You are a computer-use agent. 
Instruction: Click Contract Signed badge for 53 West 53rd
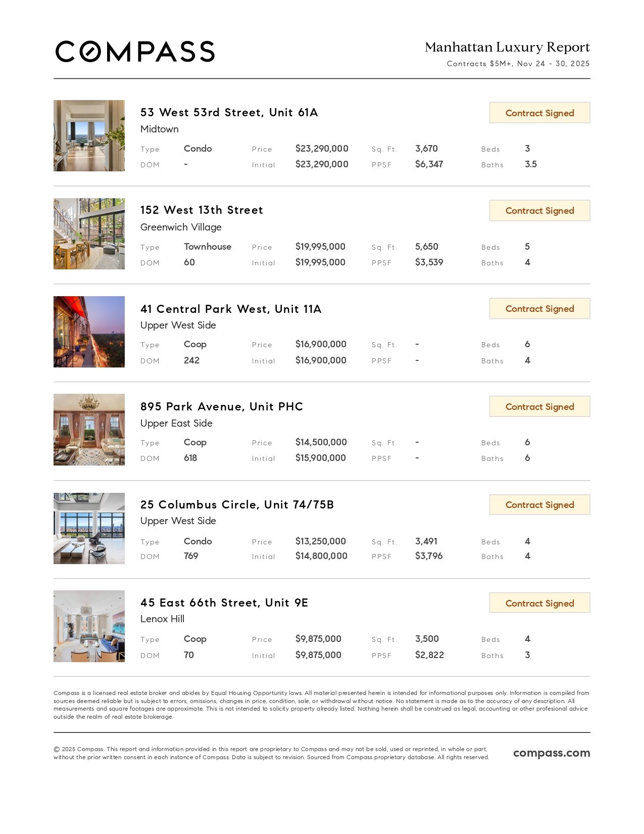tap(539, 113)
